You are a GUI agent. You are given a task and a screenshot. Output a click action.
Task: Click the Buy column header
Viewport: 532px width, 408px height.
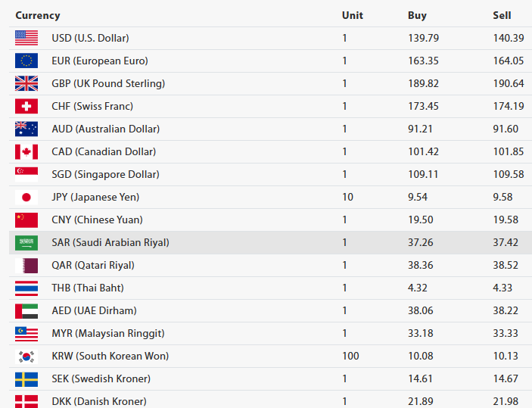(x=417, y=15)
